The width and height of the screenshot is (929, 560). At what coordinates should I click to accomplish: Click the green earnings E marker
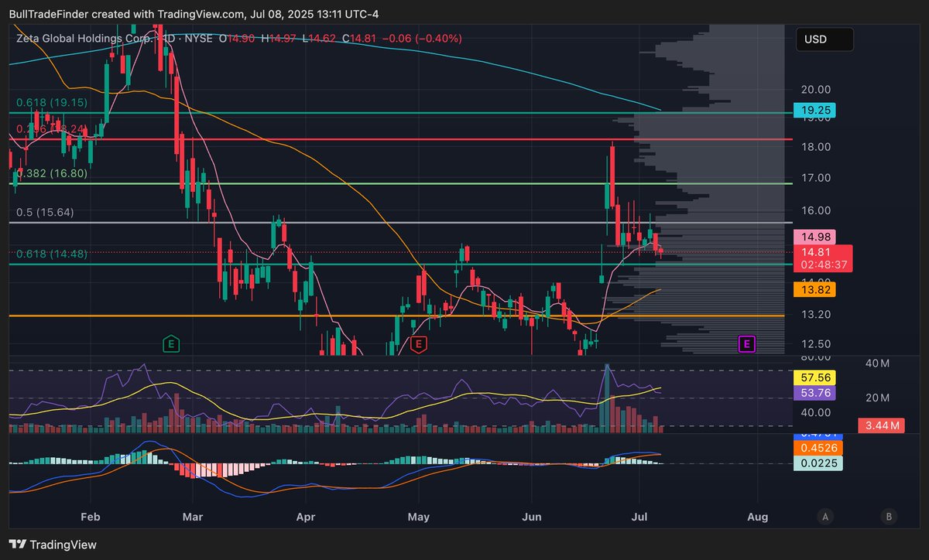[x=171, y=344]
